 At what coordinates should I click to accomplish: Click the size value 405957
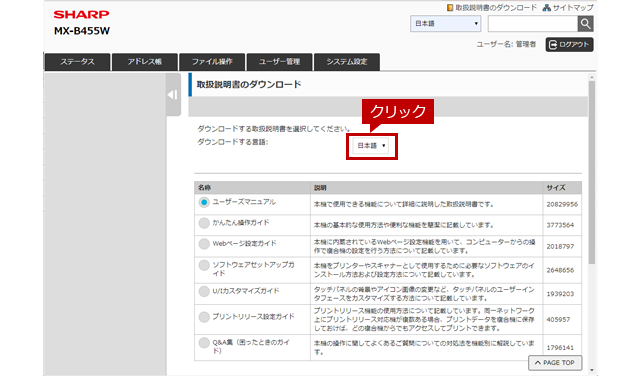point(558,320)
